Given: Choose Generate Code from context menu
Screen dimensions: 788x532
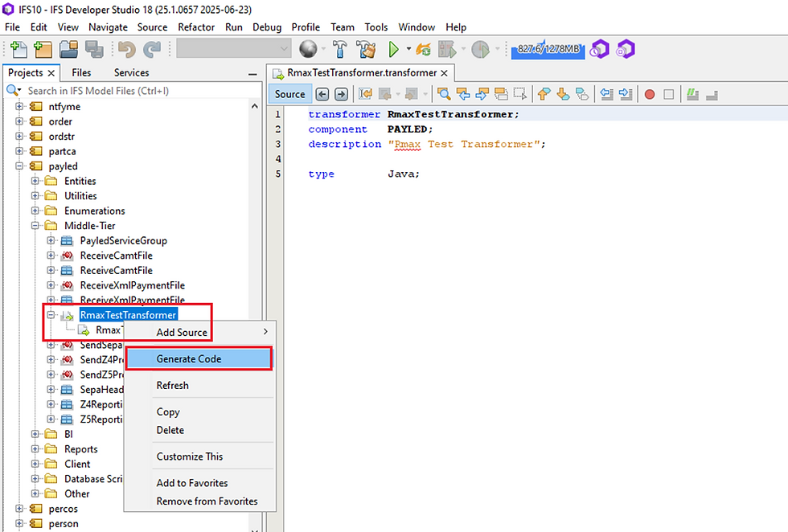Looking at the screenshot, I should click(x=199, y=358).
